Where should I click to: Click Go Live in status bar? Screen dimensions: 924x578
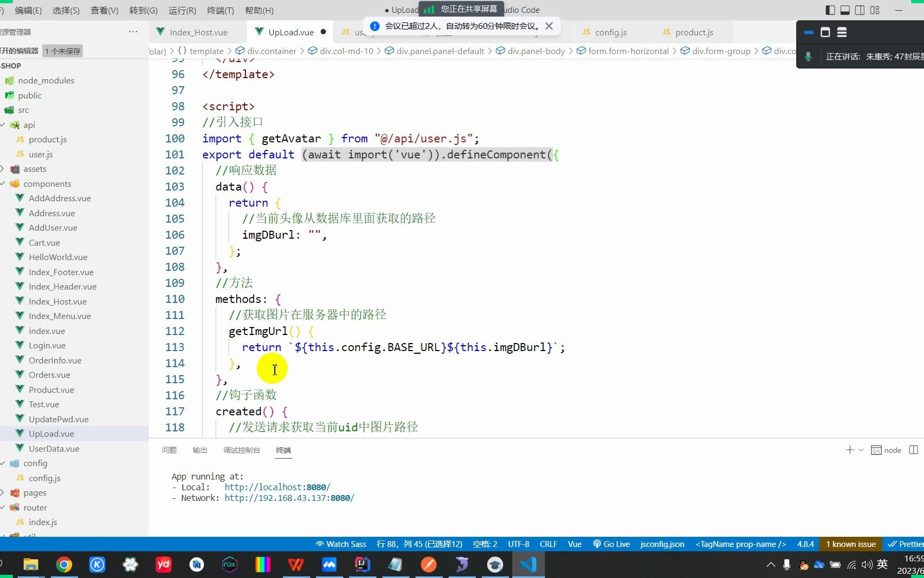click(x=611, y=544)
